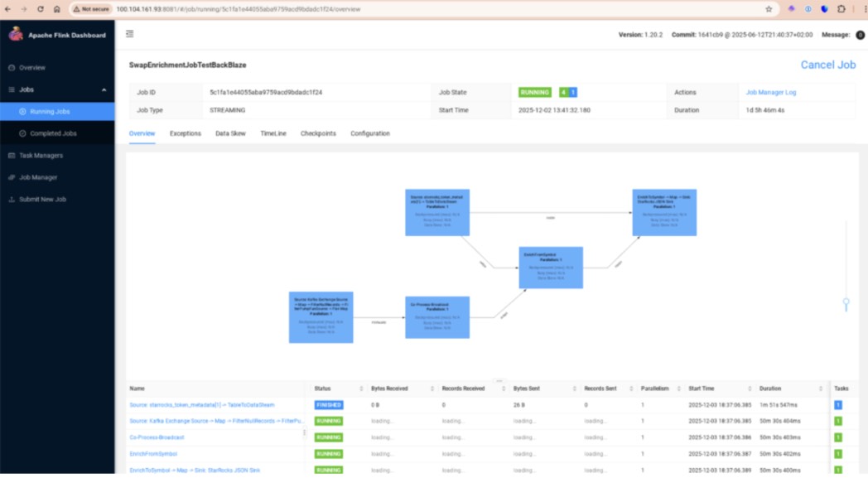This screenshot has width=868, height=478.
Task: Select the Kafka Exchange Source graph node
Action: [321, 317]
